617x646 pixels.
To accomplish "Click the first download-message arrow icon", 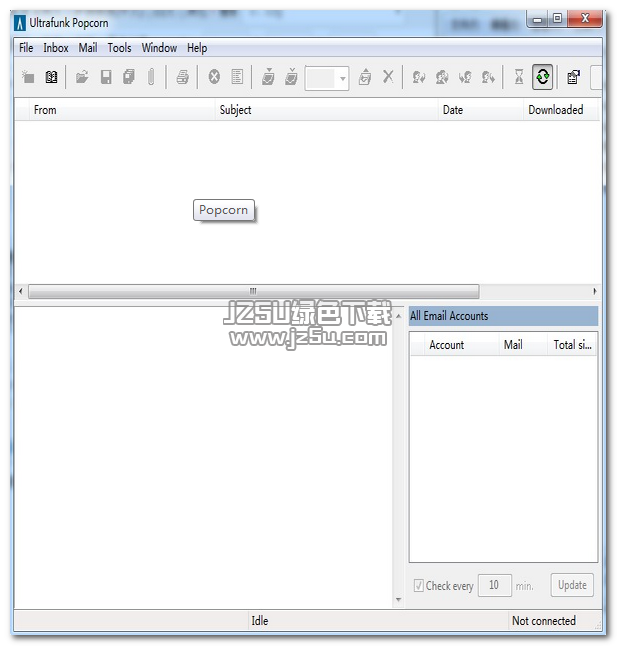I will tap(268, 77).
